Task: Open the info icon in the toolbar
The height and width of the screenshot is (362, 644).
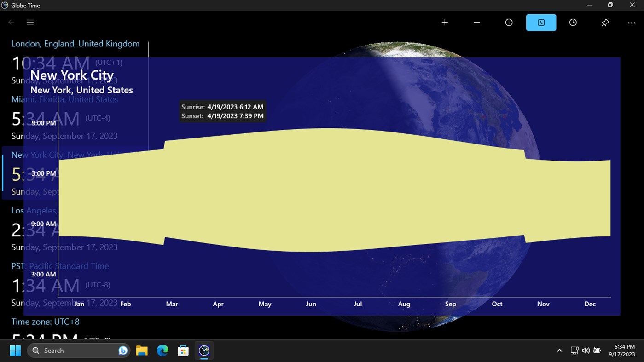Action: click(x=509, y=23)
